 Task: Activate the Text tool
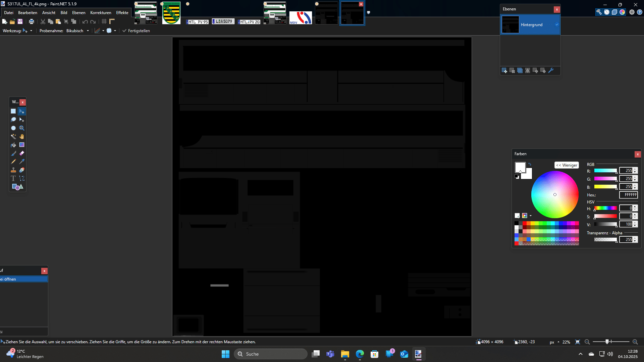point(13,178)
